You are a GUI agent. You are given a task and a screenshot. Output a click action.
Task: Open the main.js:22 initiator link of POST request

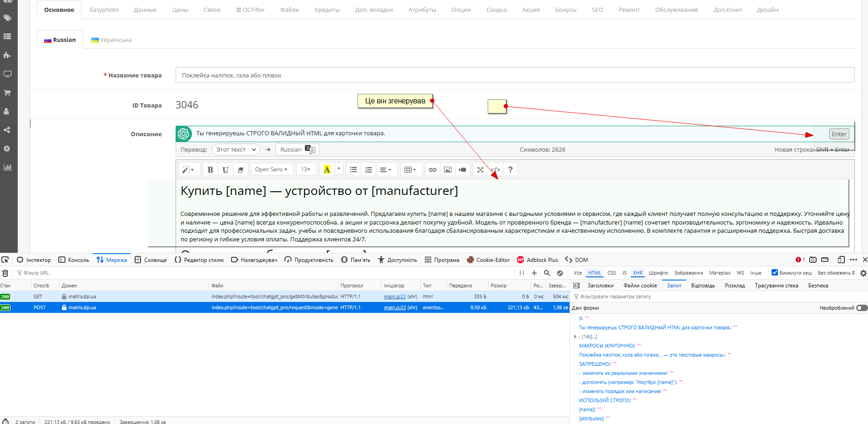point(394,307)
